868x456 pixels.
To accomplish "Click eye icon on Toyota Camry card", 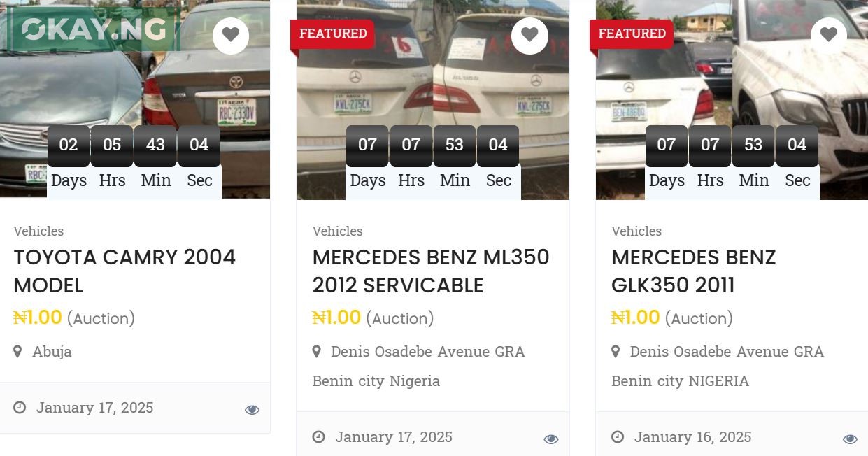I will [252, 410].
